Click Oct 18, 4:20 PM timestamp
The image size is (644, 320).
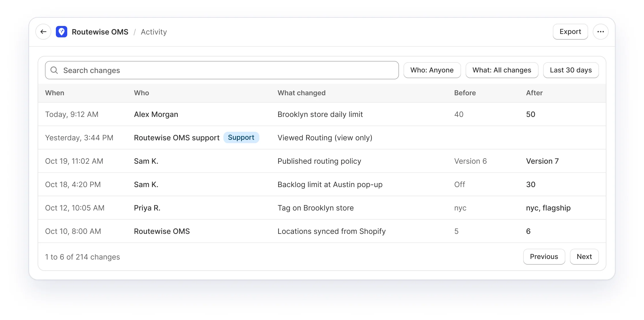(73, 185)
